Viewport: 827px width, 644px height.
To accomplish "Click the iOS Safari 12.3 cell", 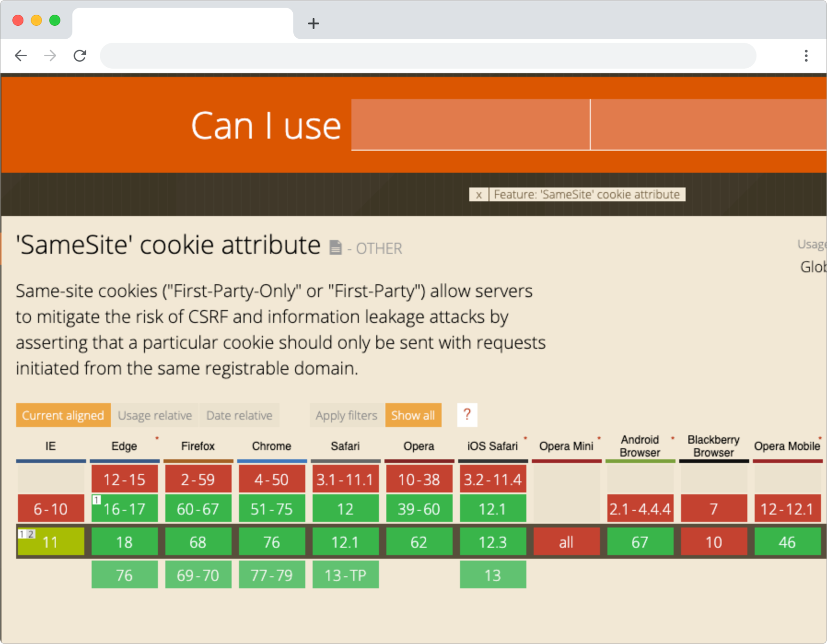I will tap(493, 541).
